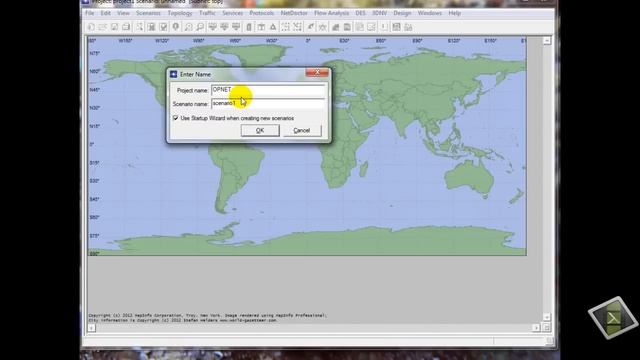
Task: Click the star-burst toolbar icon
Action: (322, 27)
